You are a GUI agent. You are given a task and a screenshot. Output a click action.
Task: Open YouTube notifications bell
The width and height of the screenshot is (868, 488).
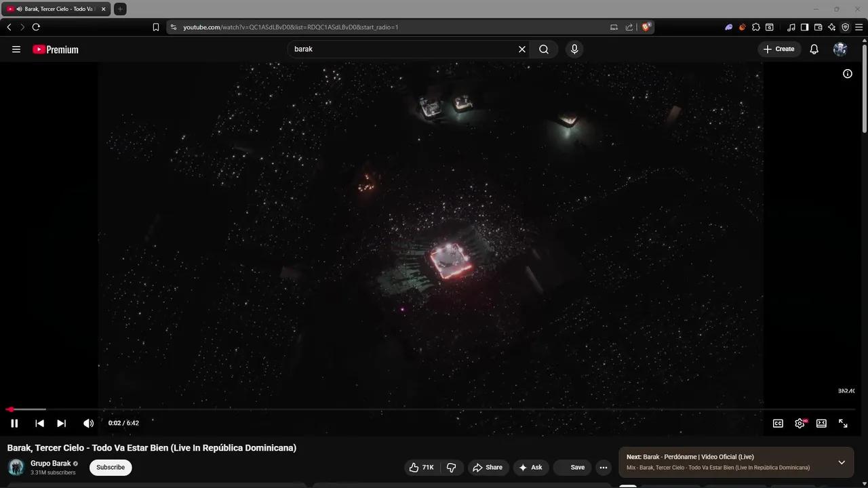point(814,49)
